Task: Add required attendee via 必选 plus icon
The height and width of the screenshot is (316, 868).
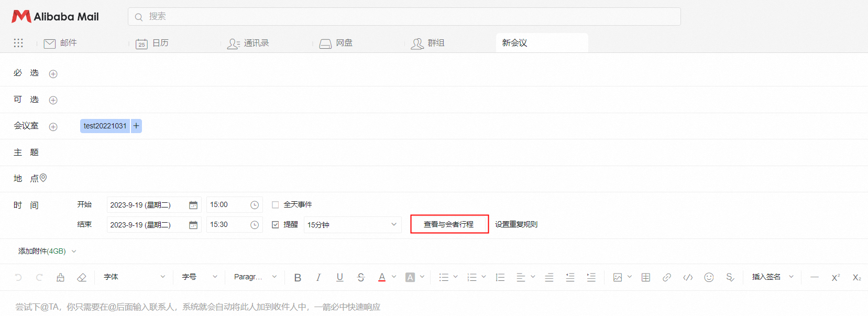Action: point(53,74)
